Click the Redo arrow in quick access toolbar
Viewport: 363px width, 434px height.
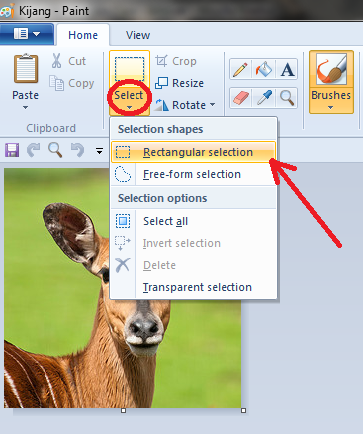33,150
